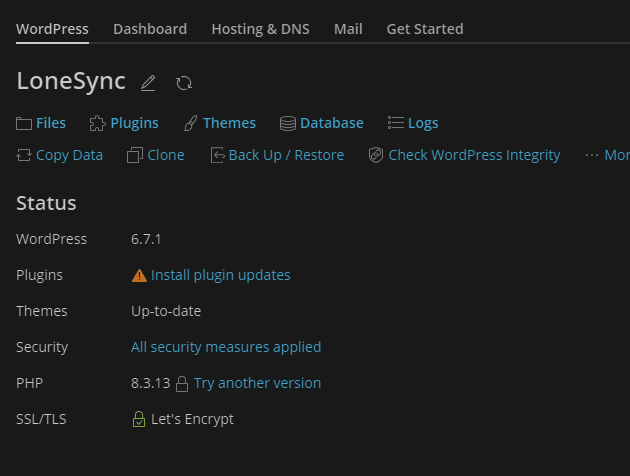Click the refresh icon beside LoneSync

(x=184, y=83)
